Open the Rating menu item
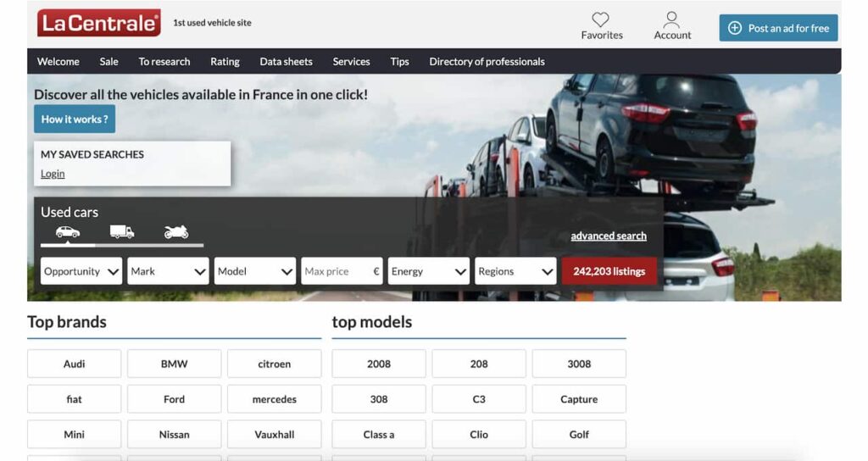This screenshot has width=868, height=461. click(225, 62)
